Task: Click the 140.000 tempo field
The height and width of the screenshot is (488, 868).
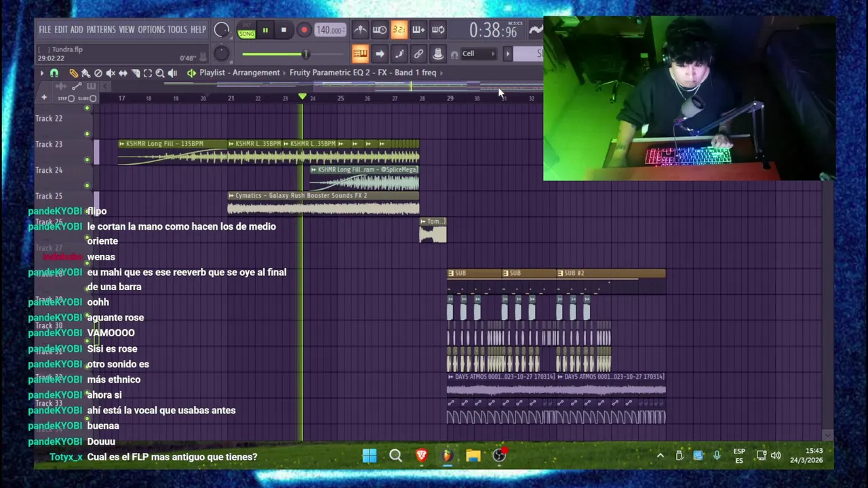Action: (329, 30)
